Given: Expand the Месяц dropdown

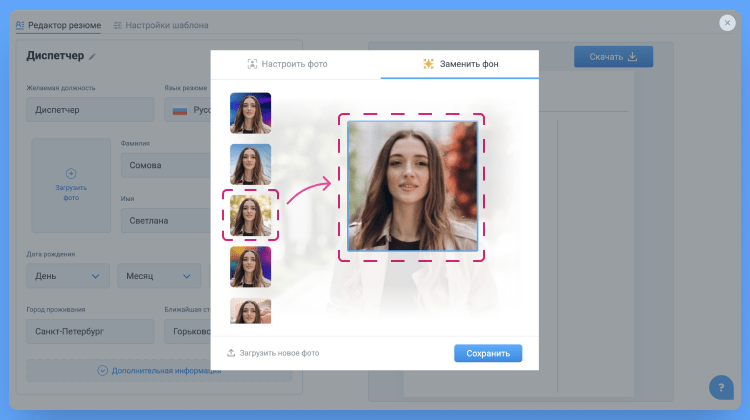Looking at the screenshot, I should click(x=158, y=275).
